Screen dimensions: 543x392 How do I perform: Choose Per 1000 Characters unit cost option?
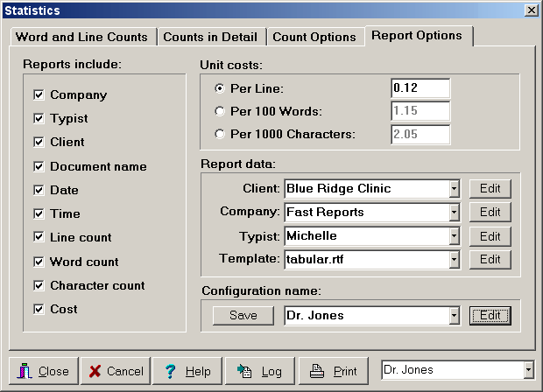tap(219, 134)
